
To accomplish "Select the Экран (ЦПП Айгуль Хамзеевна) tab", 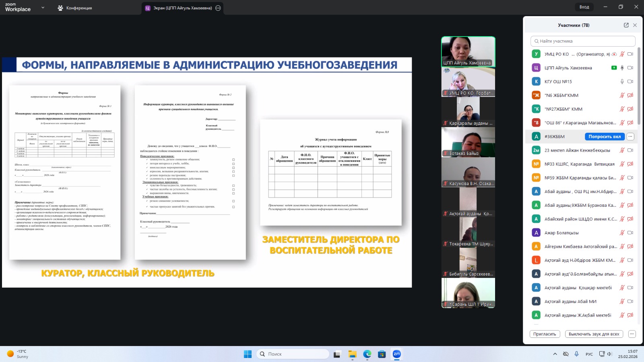I will pyautogui.click(x=179, y=8).
